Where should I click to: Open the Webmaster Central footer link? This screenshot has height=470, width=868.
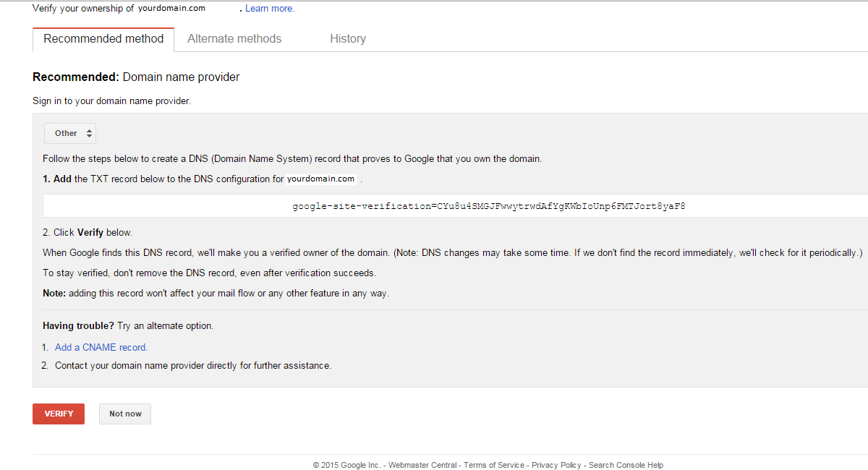point(422,465)
